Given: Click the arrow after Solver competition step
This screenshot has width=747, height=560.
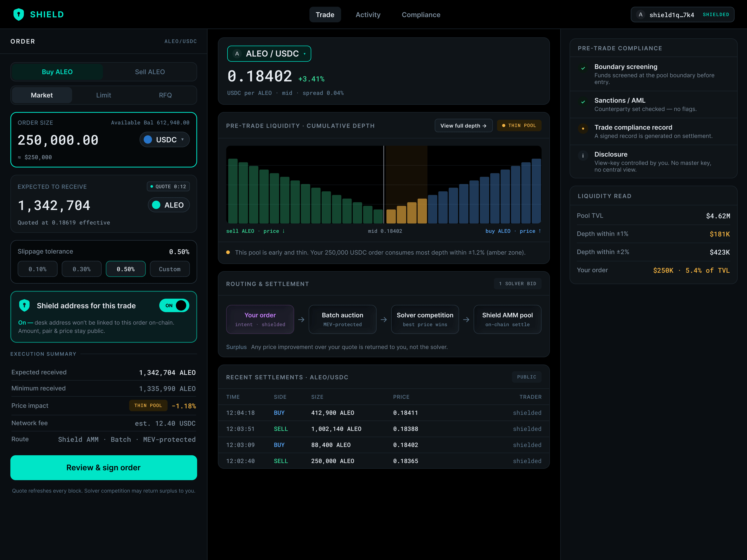Looking at the screenshot, I should pos(466,320).
